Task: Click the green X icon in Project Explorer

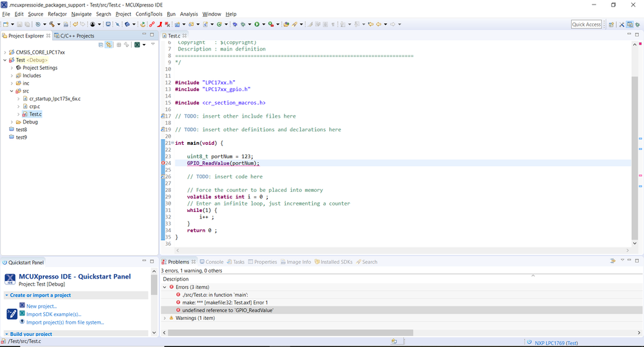Action: point(137,45)
